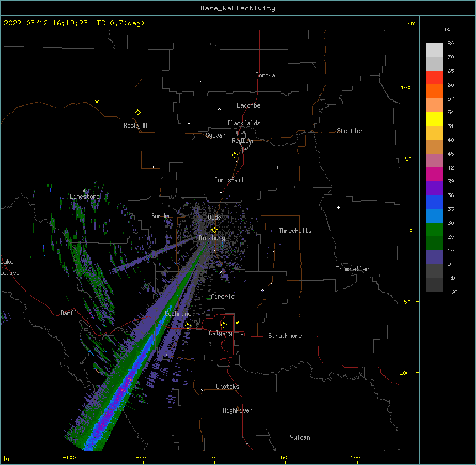Viewport: 476px width, 465px height.
Task: Pick the red 65-60 dBZ legend swatch
Action: [434, 78]
